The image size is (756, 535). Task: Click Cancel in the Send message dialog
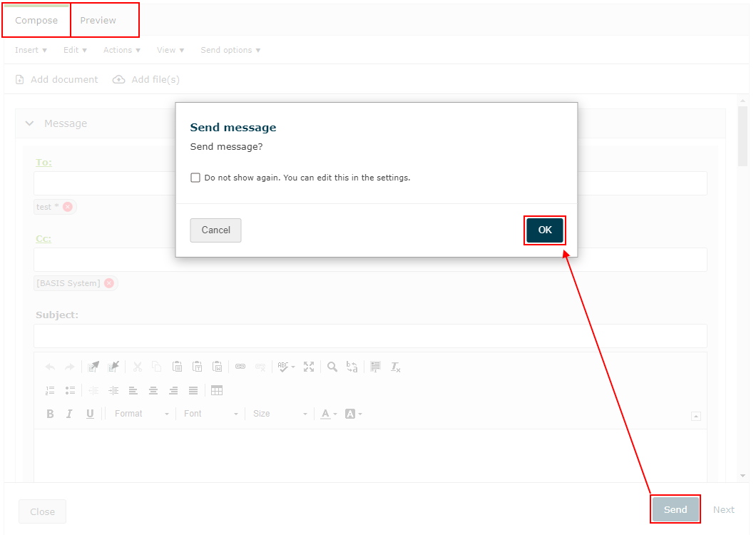click(x=215, y=230)
